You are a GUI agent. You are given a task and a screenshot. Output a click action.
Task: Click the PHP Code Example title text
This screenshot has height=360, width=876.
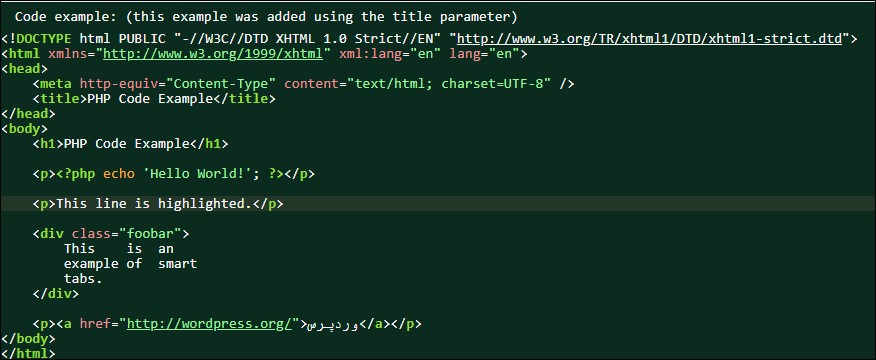pos(150,99)
